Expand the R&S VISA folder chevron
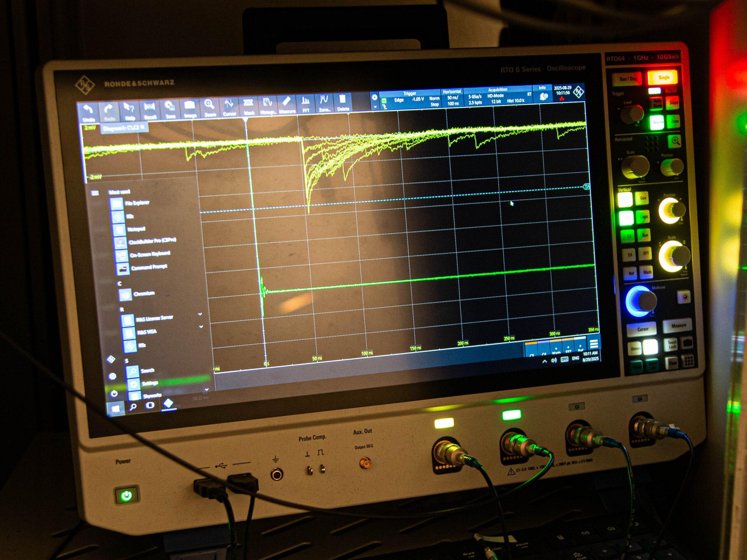 pyautogui.click(x=201, y=327)
